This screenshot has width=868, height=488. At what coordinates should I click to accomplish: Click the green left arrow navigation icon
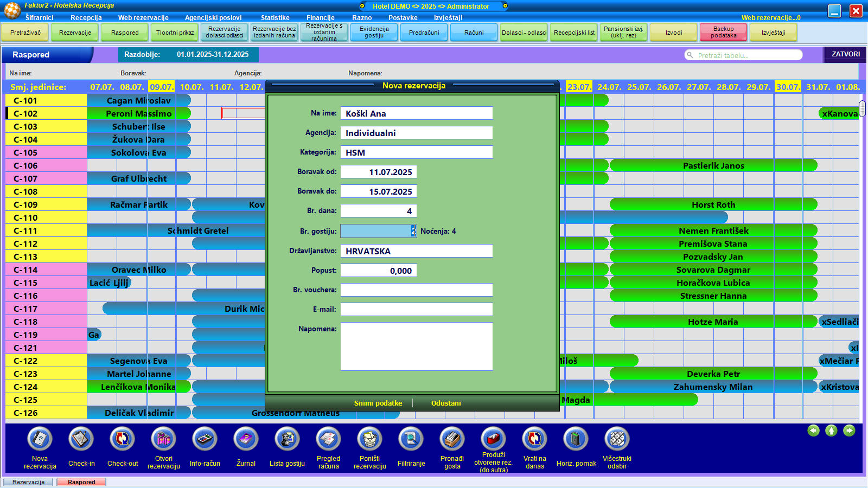coord(813,431)
